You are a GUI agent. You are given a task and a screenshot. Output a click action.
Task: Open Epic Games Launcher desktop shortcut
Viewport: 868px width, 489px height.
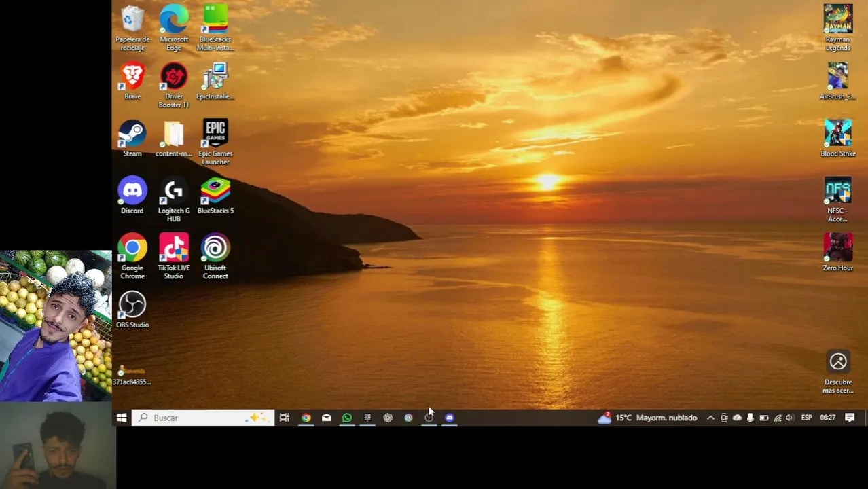[x=215, y=143]
